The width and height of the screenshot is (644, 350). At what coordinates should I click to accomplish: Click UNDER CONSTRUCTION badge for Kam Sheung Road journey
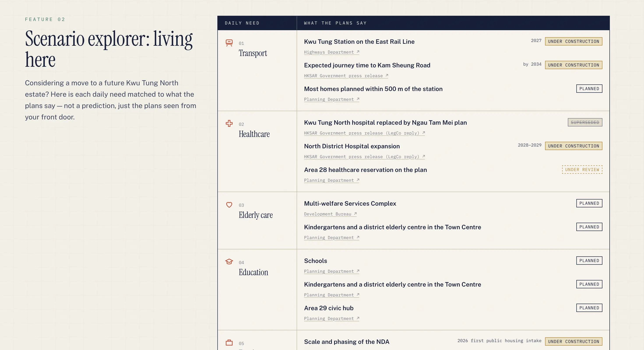[574, 65]
